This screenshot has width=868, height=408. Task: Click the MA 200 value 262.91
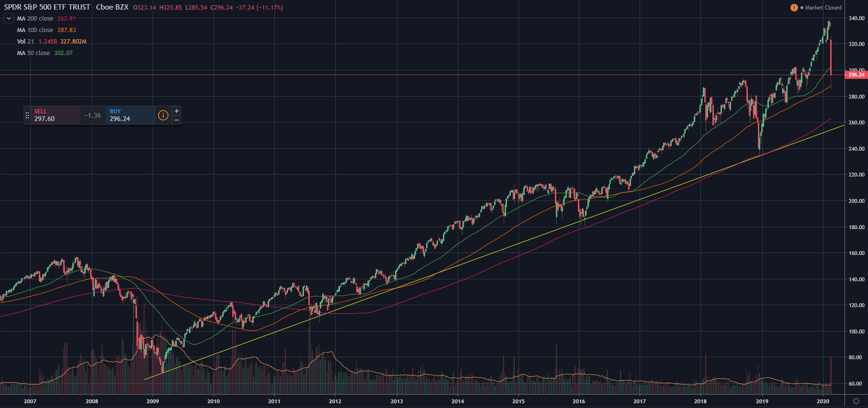(x=67, y=19)
